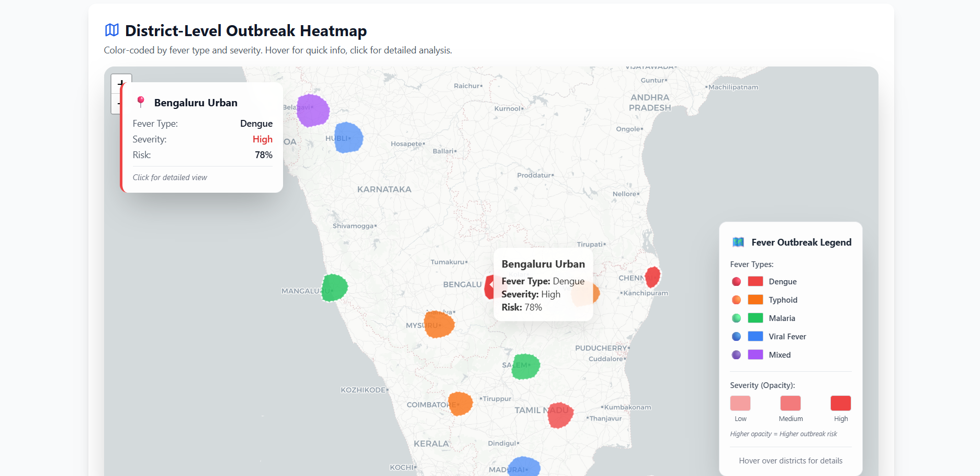Click the Tirupati city label

point(591,244)
